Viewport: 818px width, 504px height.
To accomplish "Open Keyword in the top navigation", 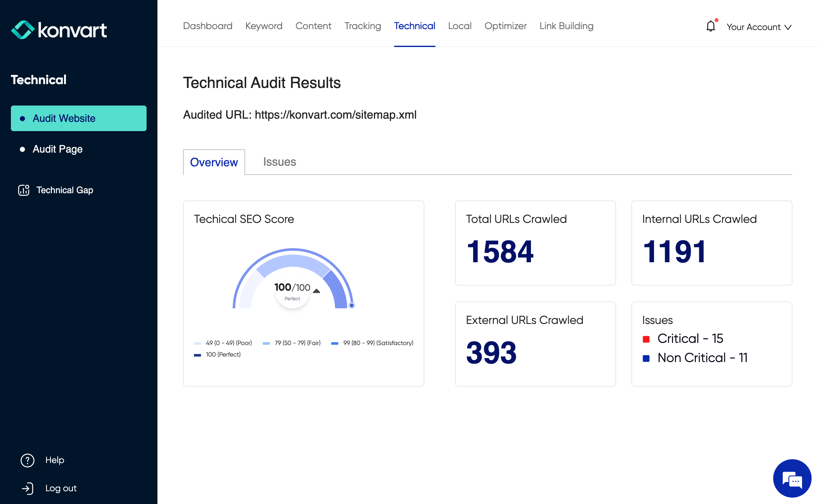I will click(264, 26).
